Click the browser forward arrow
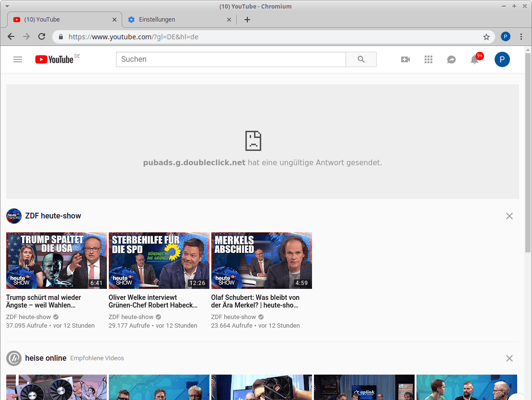 coord(26,36)
